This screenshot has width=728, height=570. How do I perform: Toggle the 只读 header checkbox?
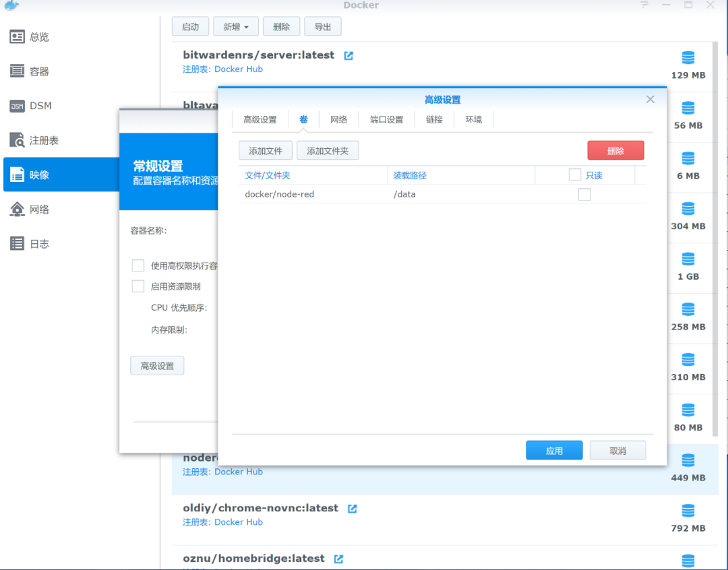(575, 175)
